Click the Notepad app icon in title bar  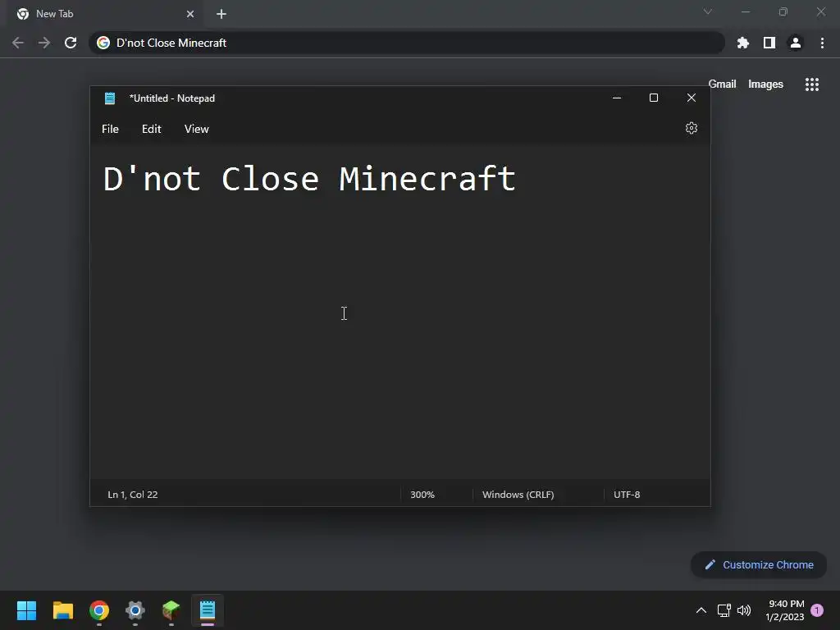110,98
